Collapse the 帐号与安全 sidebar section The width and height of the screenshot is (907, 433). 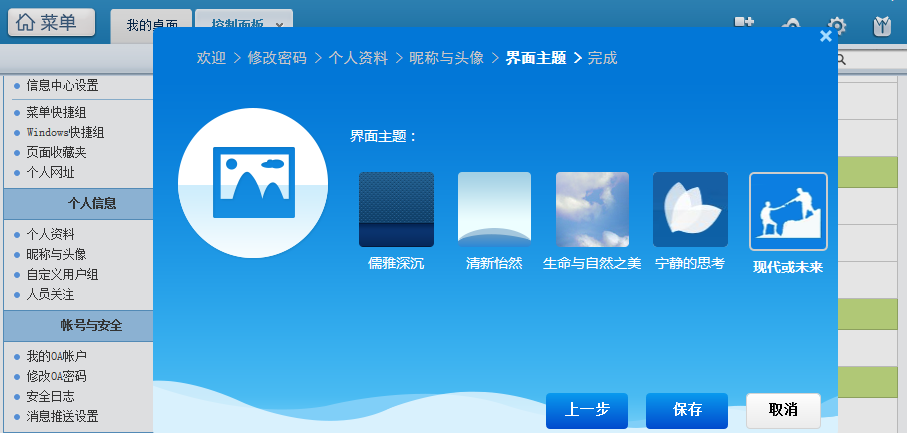pyautogui.click(x=77, y=326)
